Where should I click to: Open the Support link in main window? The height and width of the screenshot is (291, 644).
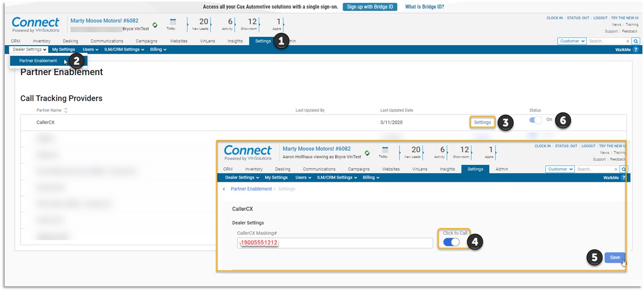pos(611,32)
